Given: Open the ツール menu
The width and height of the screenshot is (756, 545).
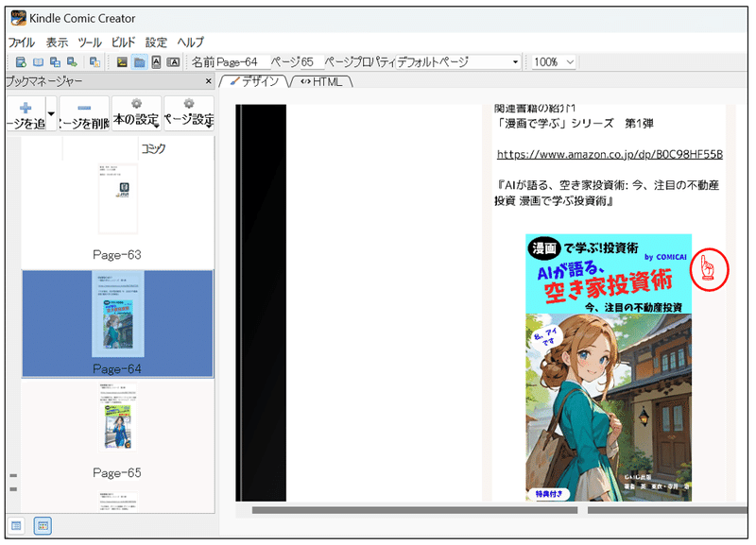Looking at the screenshot, I should click(x=90, y=43).
